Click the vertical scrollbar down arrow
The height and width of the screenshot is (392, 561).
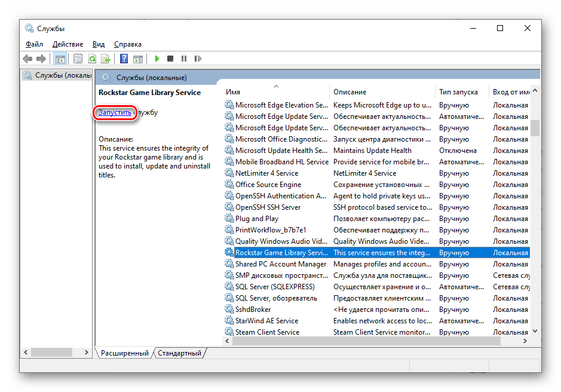535,330
